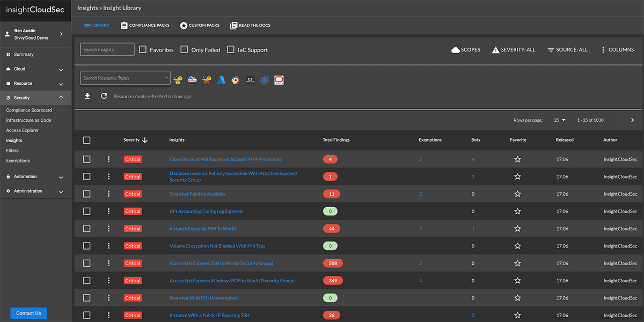
Task: Open the Custom Packs tab
Action: tap(200, 25)
